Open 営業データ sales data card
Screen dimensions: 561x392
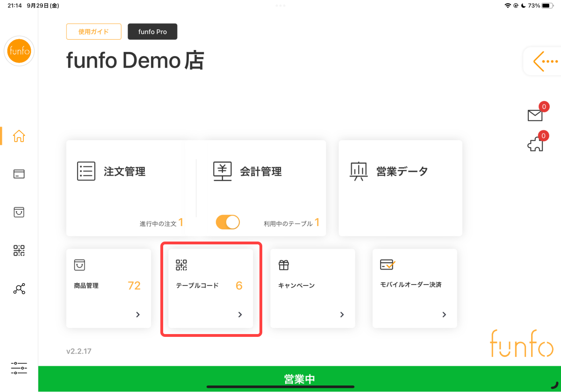(x=400, y=188)
